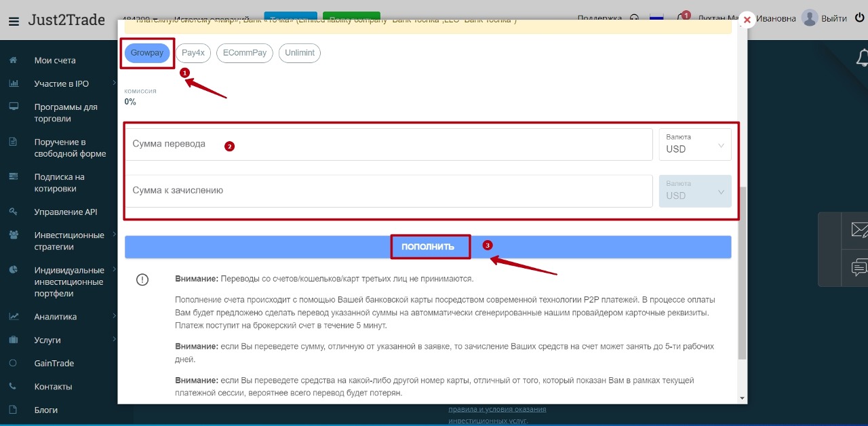This screenshot has width=868, height=426.
Task: Focus the Сумма перевода input field
Action: (389, 144)
